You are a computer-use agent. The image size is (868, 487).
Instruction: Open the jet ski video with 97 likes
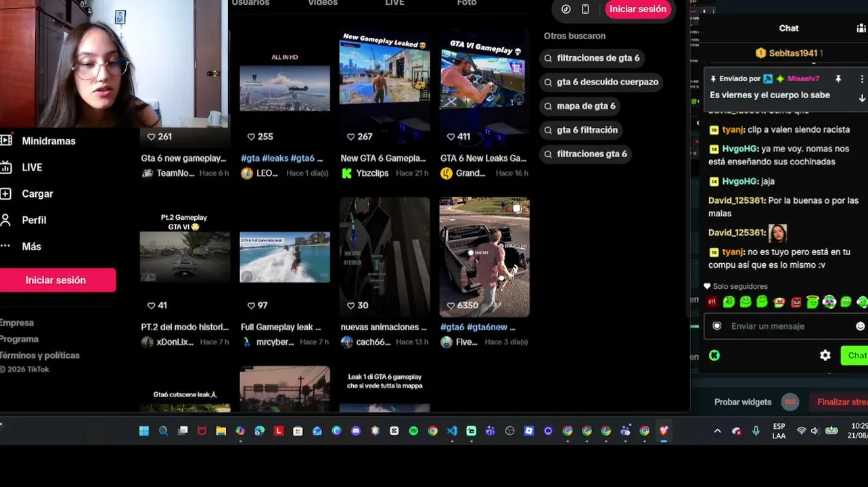(285, 257)
